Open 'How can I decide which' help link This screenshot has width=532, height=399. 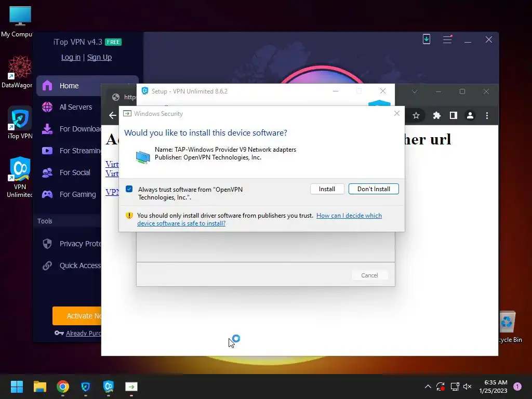coord(349,216)
